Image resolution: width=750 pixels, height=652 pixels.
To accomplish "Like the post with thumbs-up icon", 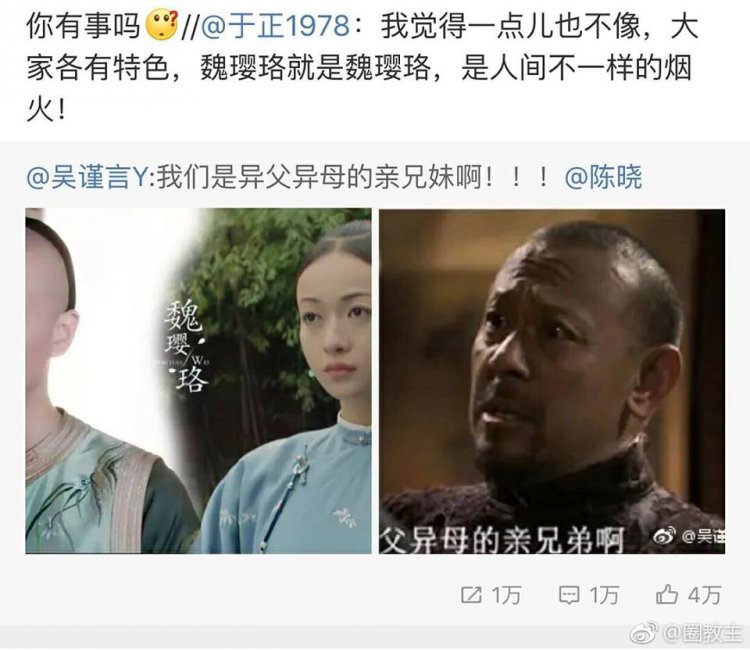I will (x=666, y=595).
